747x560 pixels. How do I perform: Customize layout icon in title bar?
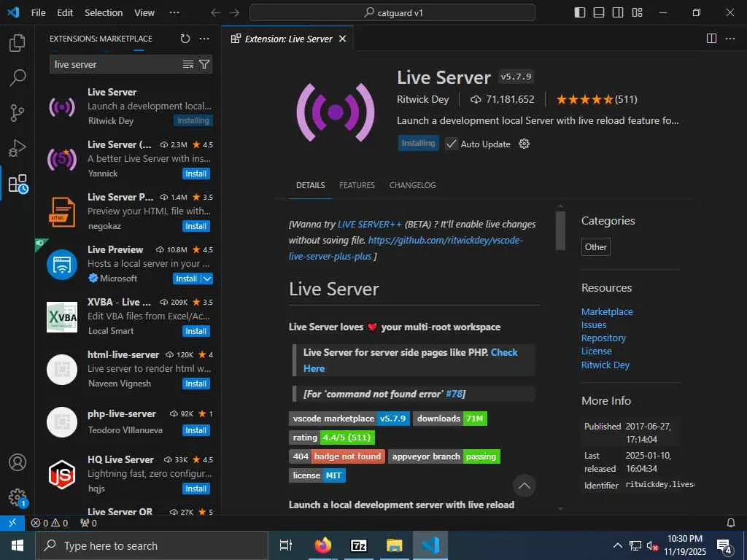pyautogui.click(x=637, y=12)
